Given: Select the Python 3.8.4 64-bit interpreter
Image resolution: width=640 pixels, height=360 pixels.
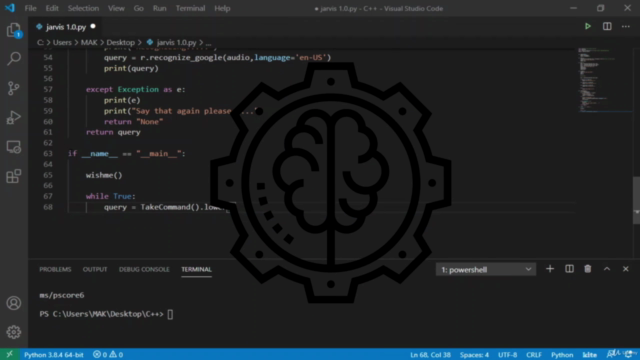Looking at the screenshot, I should point(53,355).
